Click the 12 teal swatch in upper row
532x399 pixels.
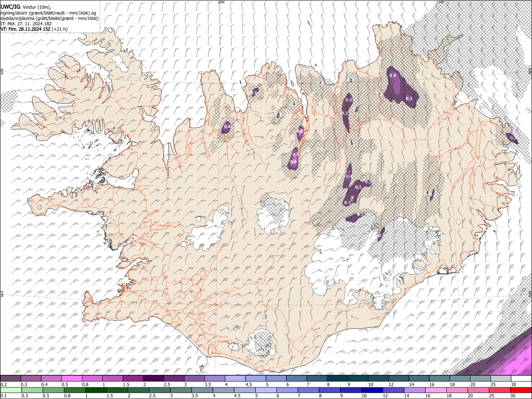pos(398,379)
